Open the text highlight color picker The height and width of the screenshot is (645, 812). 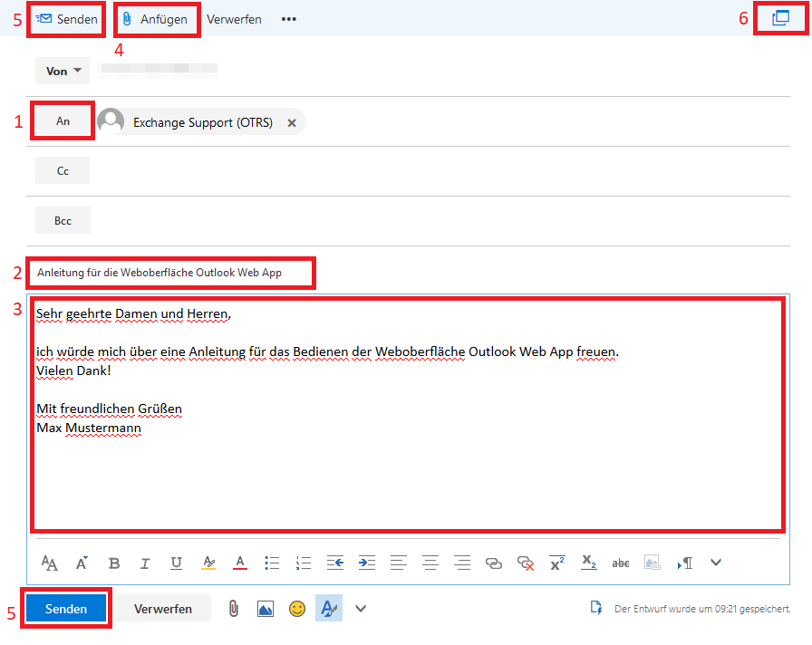tap(208, 563)
